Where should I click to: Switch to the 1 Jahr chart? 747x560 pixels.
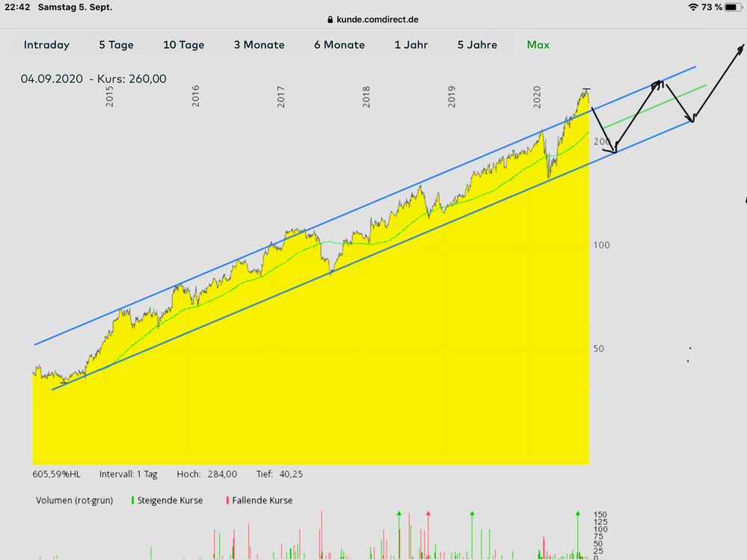point(411,45)
